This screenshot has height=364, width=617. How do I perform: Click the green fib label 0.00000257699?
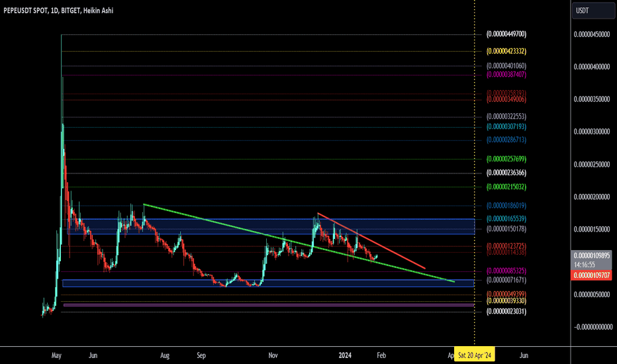click(x=506, y=159)
